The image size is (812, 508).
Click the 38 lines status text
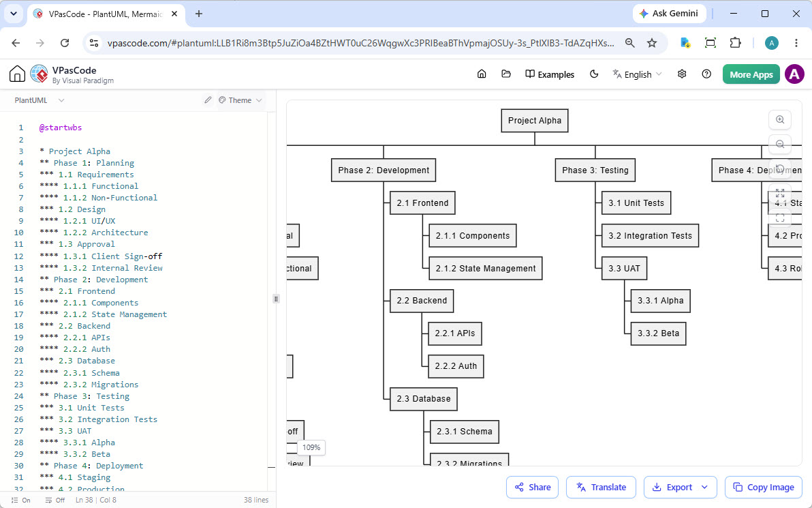[256, 500]
